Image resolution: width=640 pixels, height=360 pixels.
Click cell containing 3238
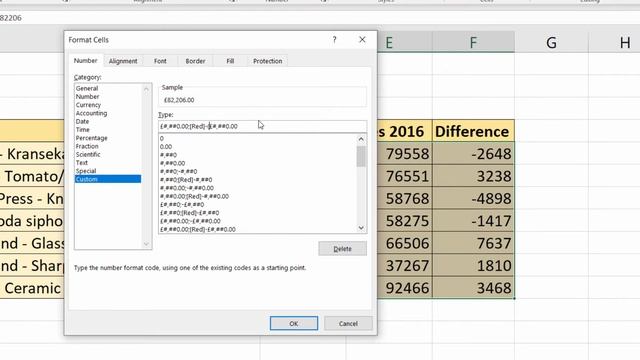pyautogui.click(x=473, y=176)
